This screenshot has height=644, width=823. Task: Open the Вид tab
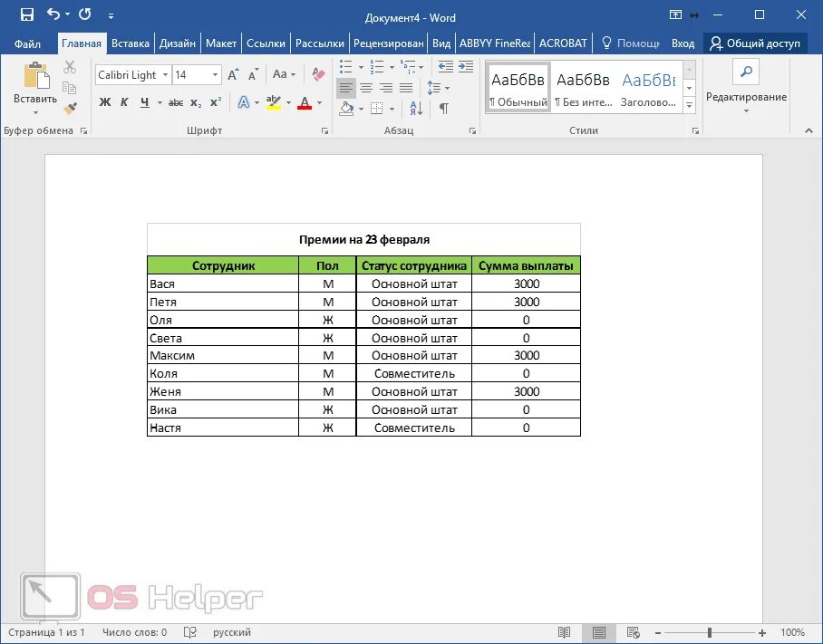tap(441, 43)
